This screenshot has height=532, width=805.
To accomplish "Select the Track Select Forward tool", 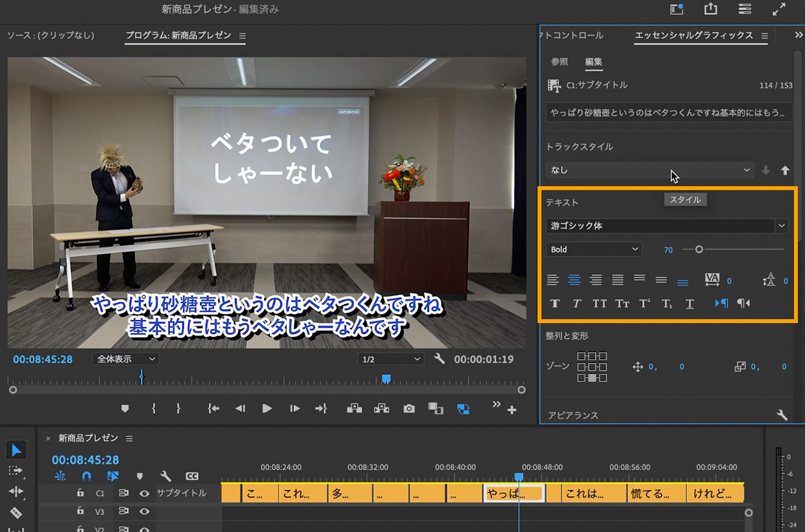I will pyautogui.click(x=16, y=470).
